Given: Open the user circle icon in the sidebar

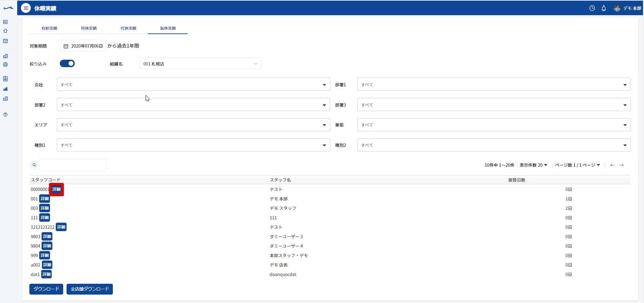Looking at the screenshot, I should 5,64.
